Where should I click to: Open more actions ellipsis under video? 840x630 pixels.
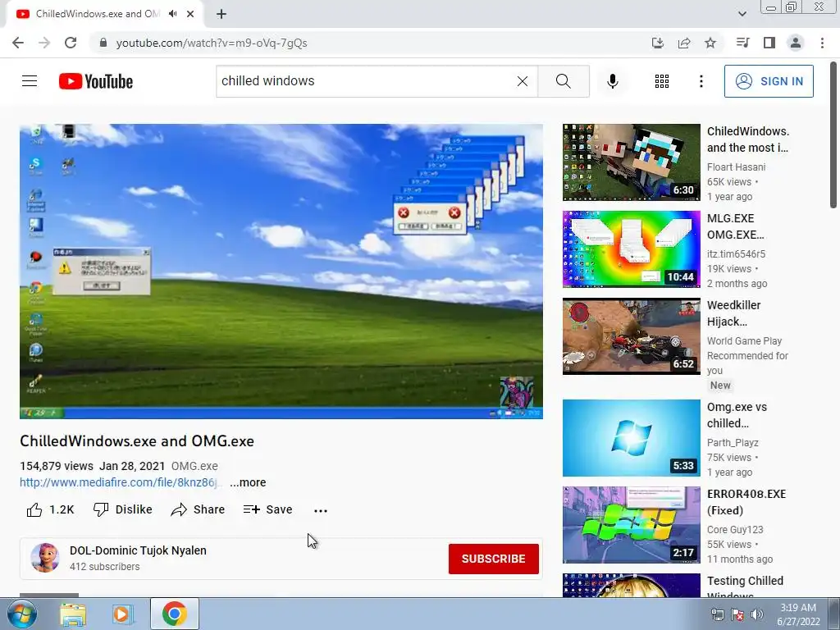coord(321,510)
